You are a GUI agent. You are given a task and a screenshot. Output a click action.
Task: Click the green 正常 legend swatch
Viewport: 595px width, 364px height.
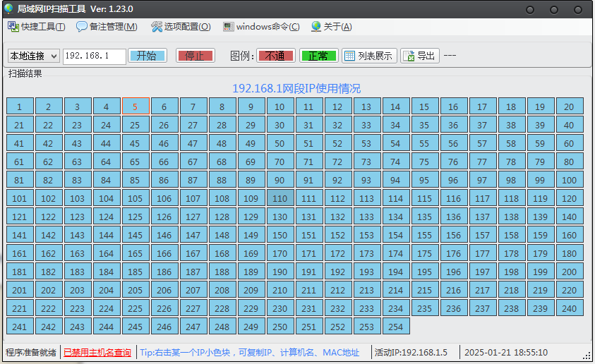(318, 56)
